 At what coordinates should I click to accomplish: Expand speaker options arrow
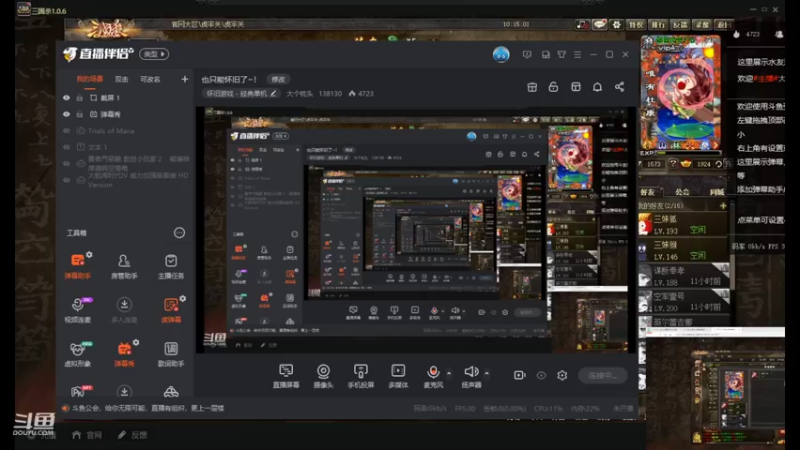(x=486, y=373)
